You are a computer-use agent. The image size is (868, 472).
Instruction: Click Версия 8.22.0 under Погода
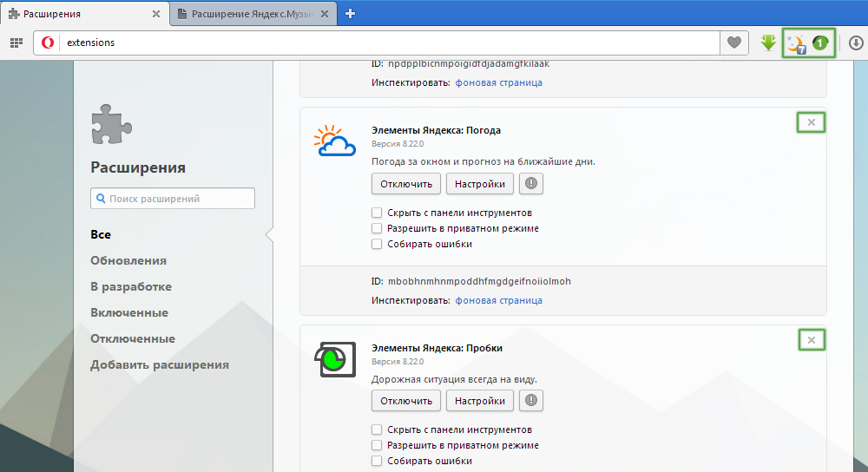pos(398,144)
